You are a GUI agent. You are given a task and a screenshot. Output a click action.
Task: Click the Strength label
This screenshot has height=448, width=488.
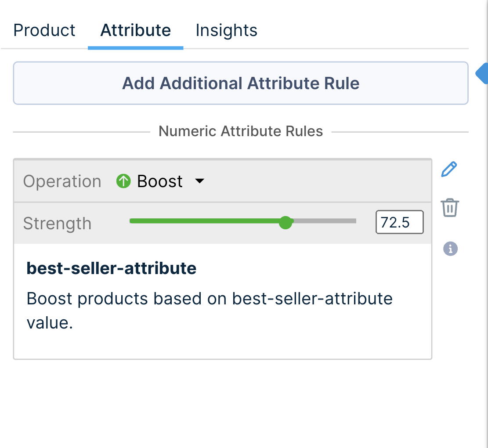coord(57,223)
